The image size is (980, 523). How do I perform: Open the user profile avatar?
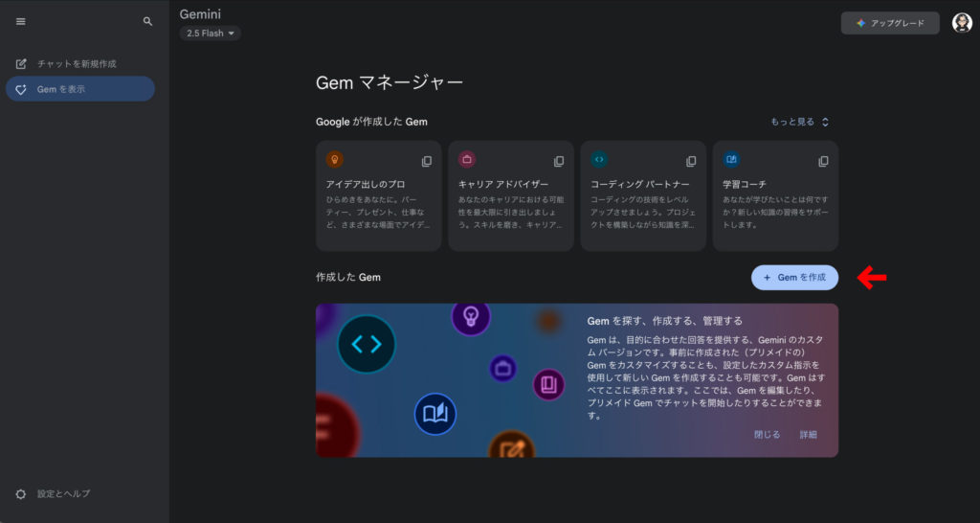[x=962, y=23]
